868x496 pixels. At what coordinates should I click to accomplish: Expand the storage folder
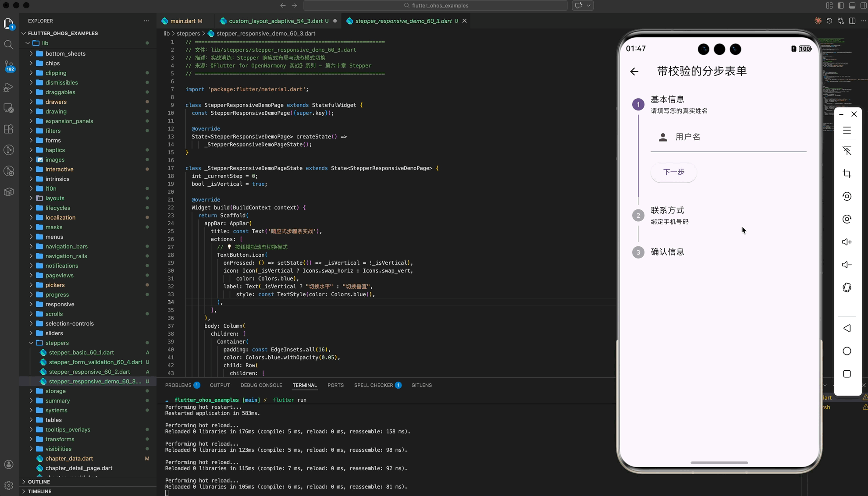[56, 391]
